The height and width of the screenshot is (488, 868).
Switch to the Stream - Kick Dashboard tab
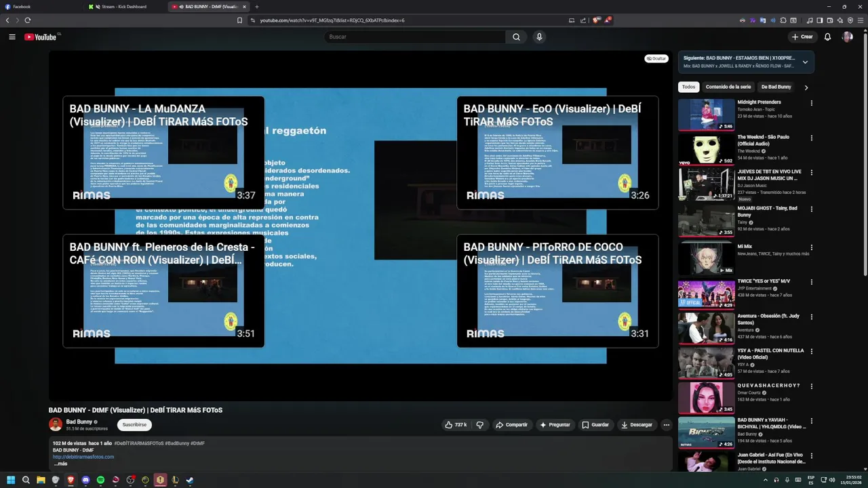pyautogui.click(x=125, y=7)
